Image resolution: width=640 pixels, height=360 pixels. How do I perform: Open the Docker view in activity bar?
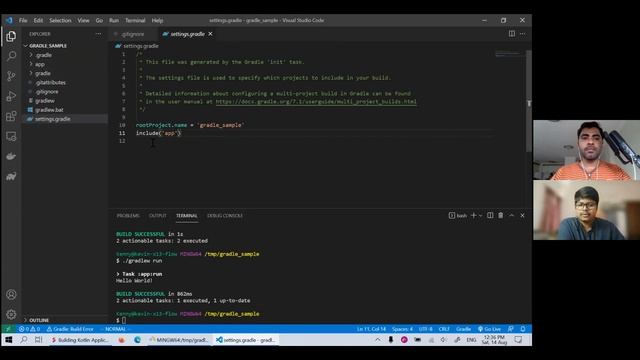(x=11, y=156)
